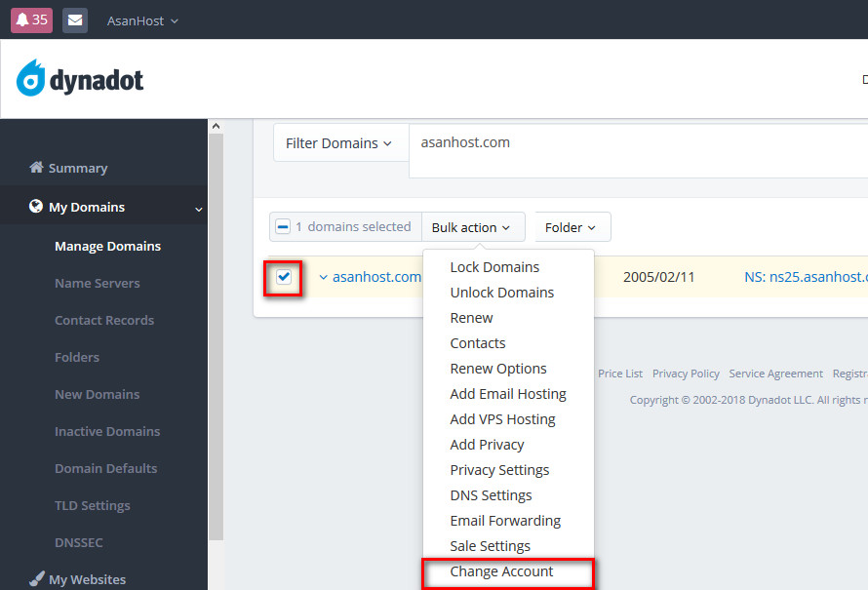Open the notifications bell showing 35

pos(31,20)
